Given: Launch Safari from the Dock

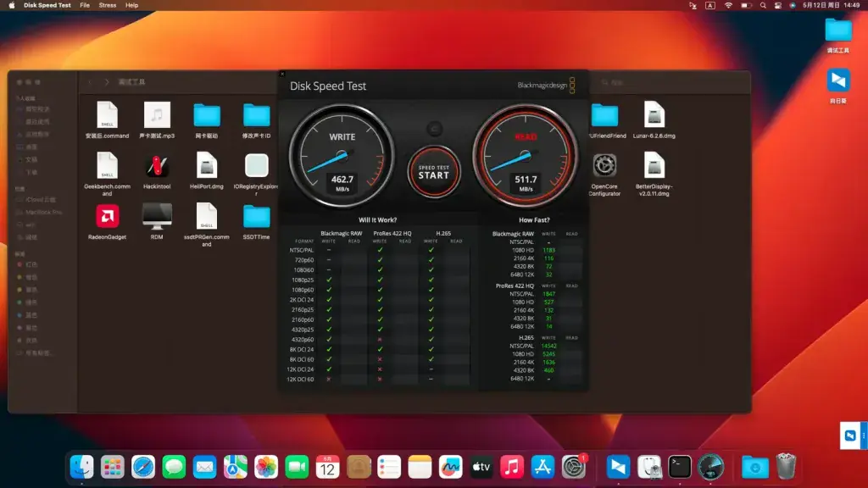Looking at the screenshot, I should (143, 467).
